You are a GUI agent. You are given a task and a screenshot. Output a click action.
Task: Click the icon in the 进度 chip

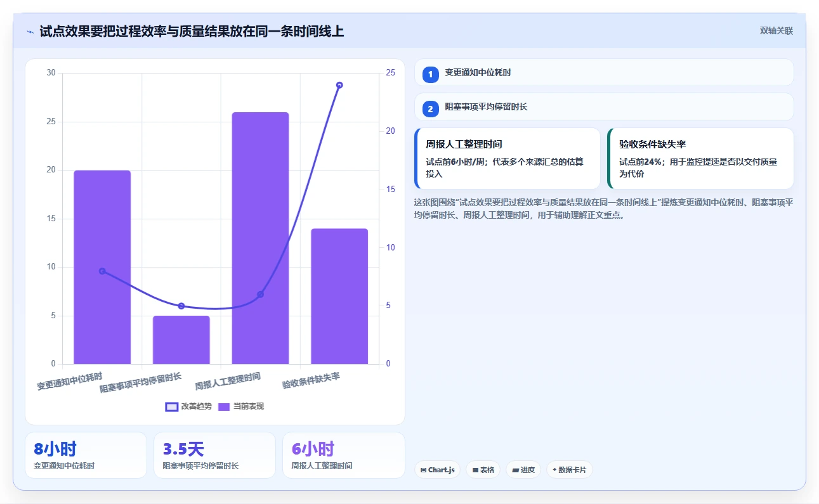515,470
